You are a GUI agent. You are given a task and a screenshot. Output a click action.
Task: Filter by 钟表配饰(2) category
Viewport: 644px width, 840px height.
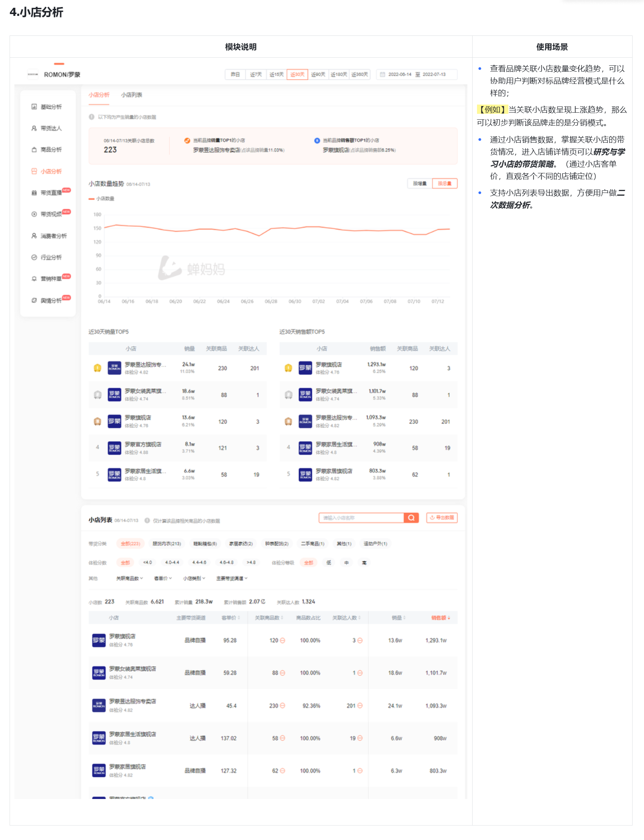click(x=277, y=544)
